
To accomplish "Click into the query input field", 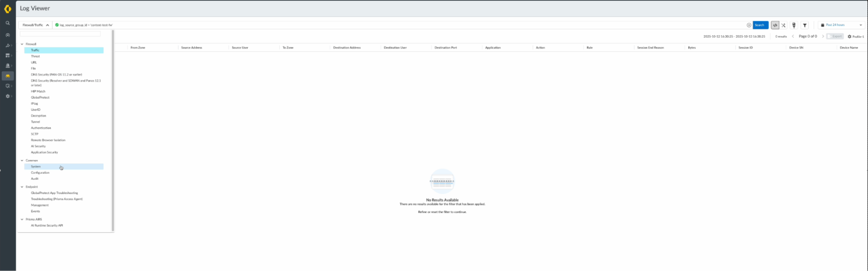I will pos(399,25).
